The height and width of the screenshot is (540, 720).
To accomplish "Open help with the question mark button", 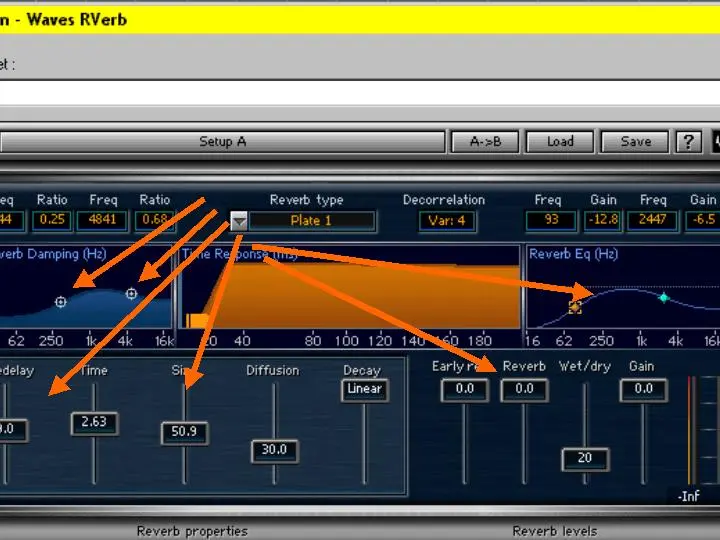I will (688, 142).
